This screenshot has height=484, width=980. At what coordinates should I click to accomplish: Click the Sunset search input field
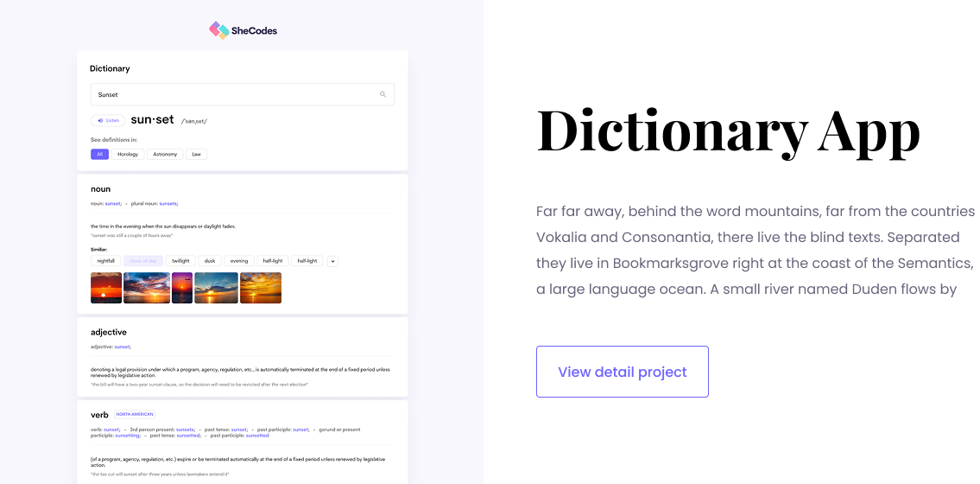click(243, 94)
